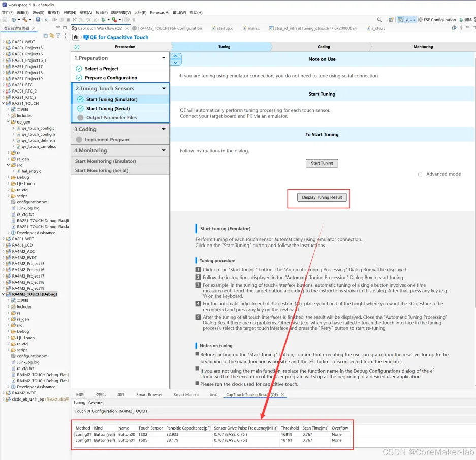Open the 文件(F) menu

8,13
